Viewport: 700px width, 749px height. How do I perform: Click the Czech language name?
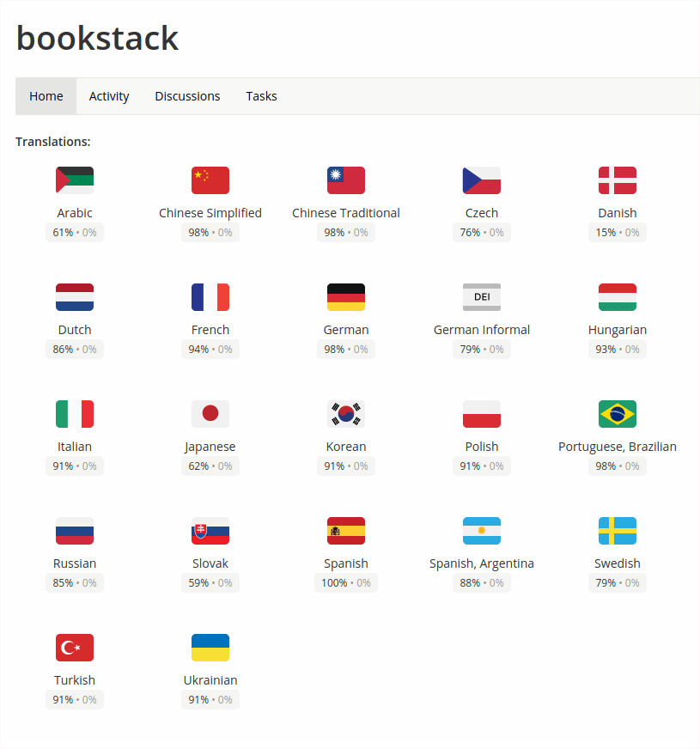point(481,213)
